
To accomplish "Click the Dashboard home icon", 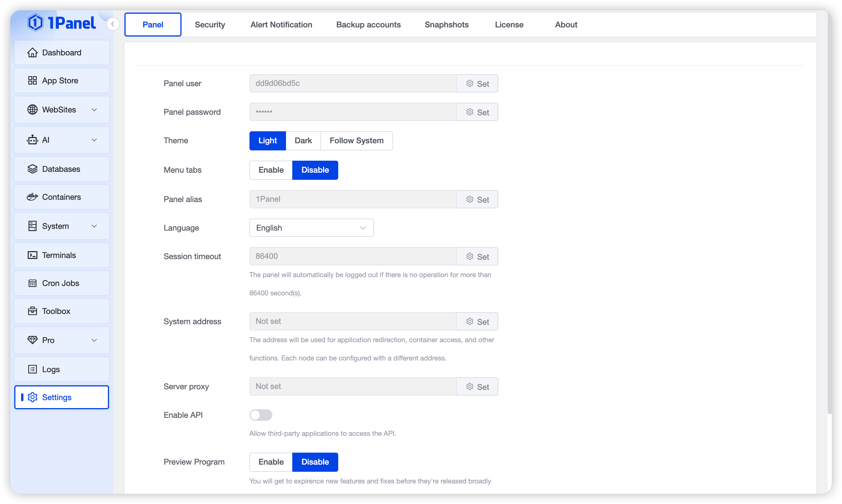I will click(32, 53).
